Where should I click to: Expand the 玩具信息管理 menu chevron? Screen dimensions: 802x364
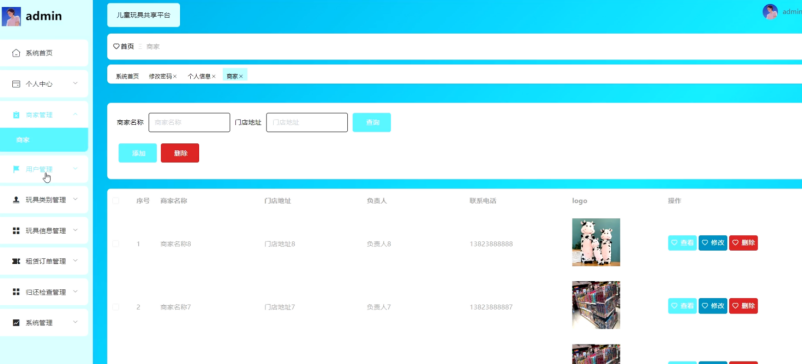[75, 230]
